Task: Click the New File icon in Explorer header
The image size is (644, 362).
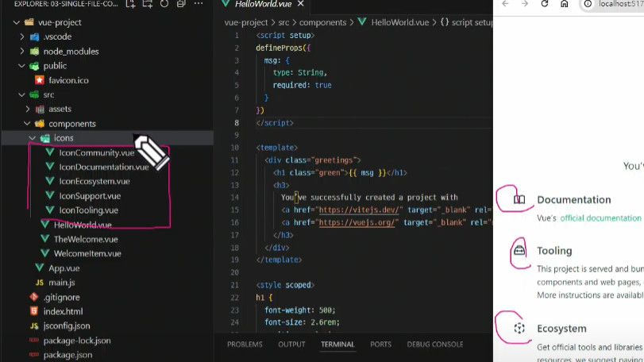Action: 130,4
